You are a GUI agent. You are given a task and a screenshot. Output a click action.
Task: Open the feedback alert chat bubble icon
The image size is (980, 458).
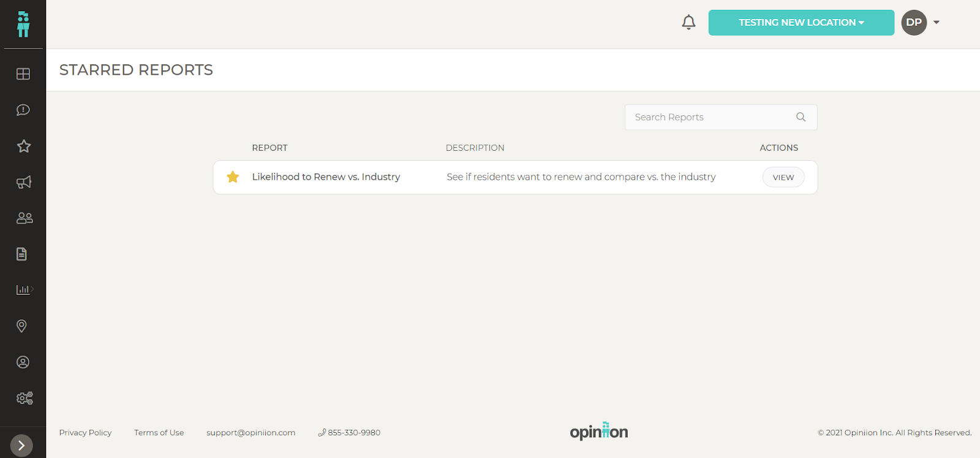(x=23, y=110)
